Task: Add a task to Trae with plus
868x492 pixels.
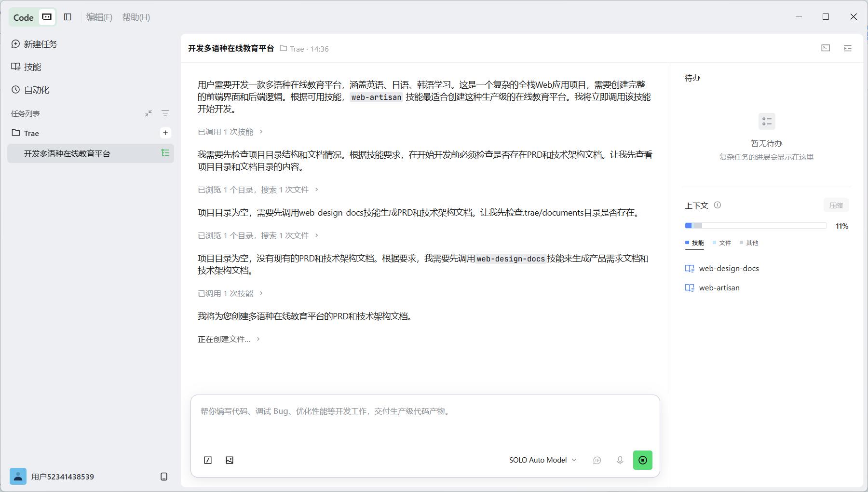Action: click(x=165, y=133)
